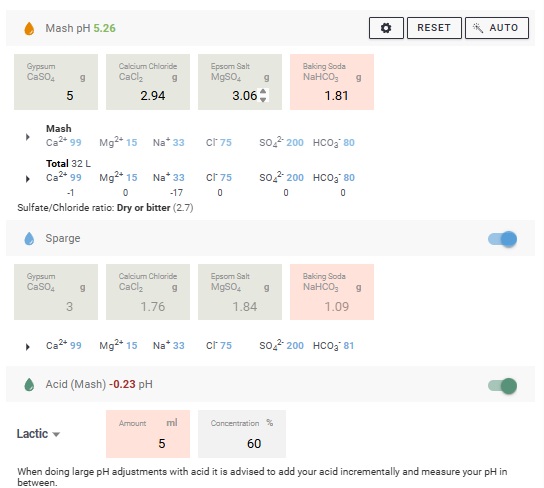Screen dimensions: 544x488
Task: Disable the Sparge toggle switch
Action: 503,239
